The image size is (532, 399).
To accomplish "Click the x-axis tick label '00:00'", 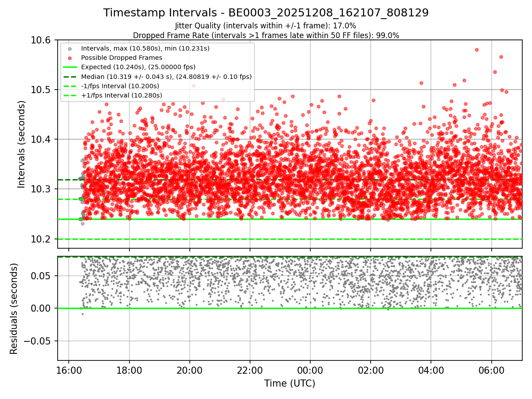I will (x=310, y=370).
